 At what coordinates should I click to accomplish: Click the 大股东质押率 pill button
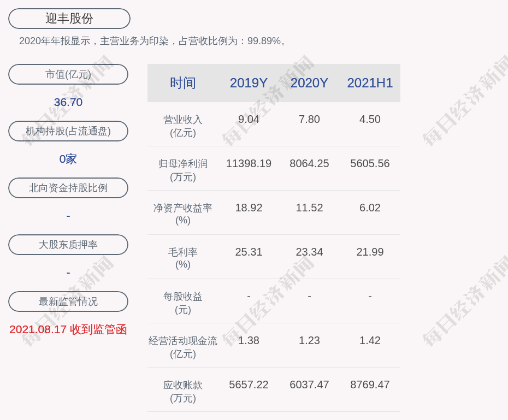coord(68,245)
